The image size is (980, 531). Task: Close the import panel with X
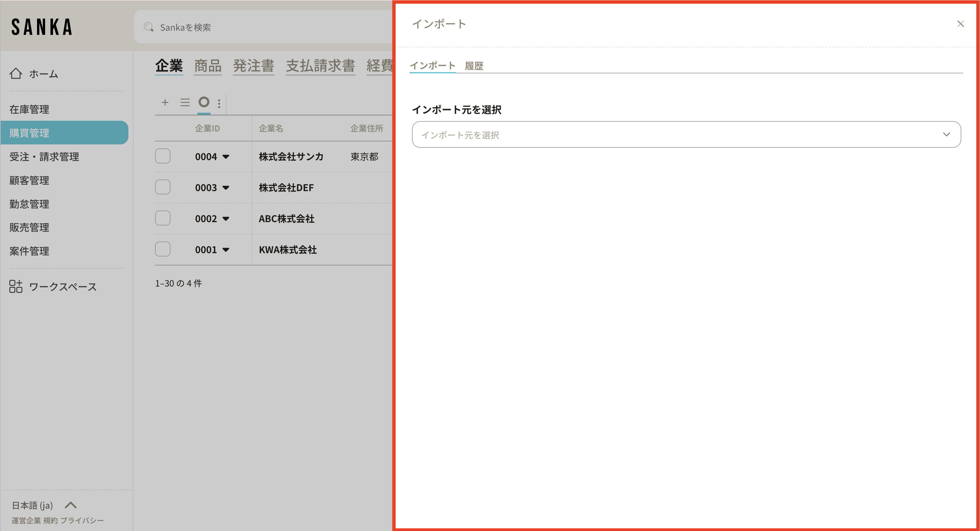pos(960,24)
